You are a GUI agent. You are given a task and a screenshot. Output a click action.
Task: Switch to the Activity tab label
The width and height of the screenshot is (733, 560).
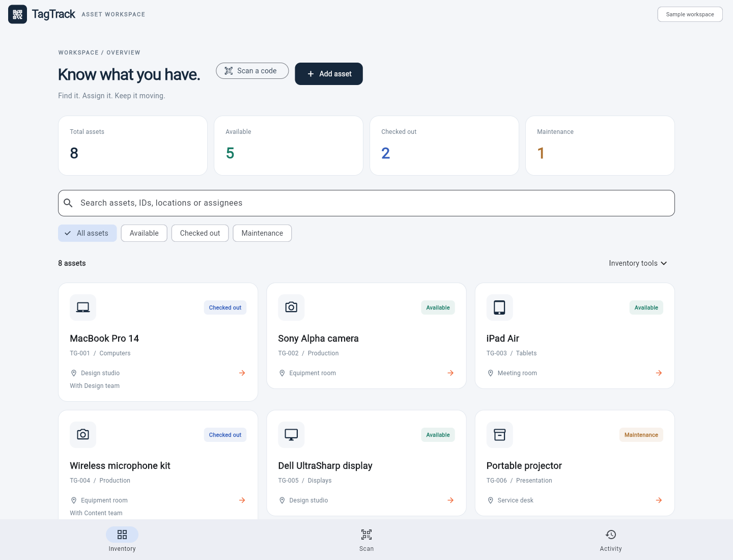[611, 549]
